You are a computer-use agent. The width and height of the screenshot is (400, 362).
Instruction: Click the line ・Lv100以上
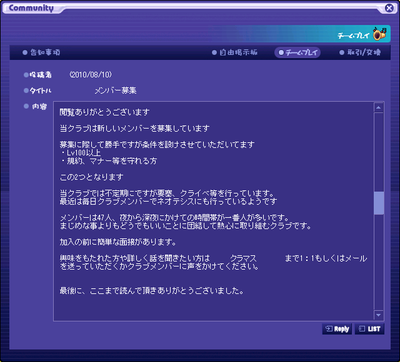(81, 153)
